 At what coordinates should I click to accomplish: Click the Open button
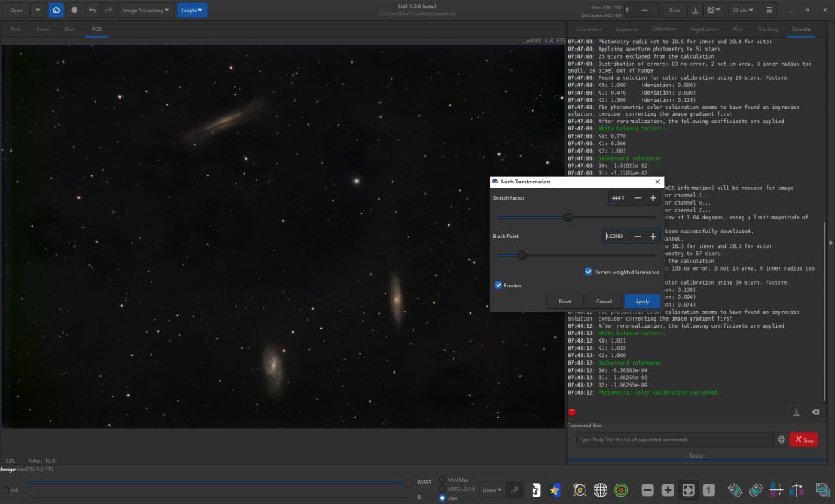(16, 10)
